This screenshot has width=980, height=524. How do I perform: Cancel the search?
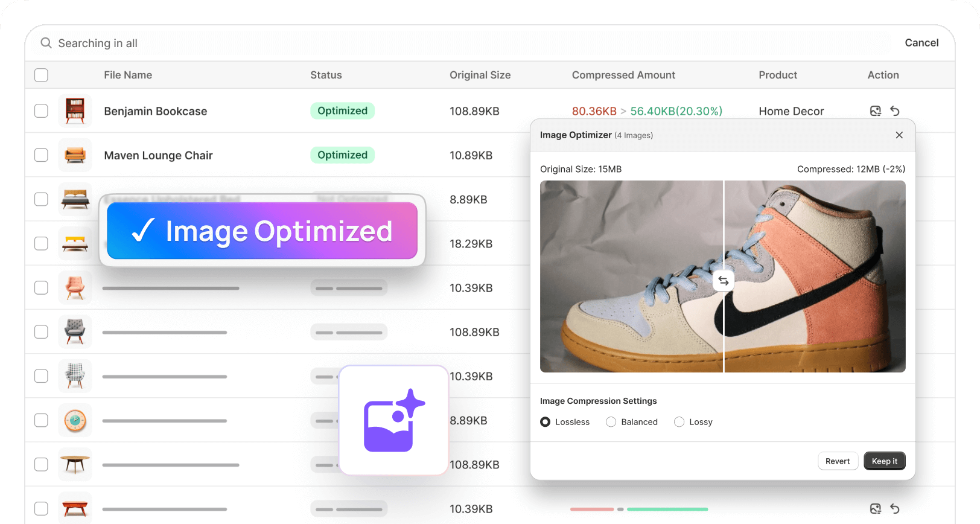pos(921,43)
